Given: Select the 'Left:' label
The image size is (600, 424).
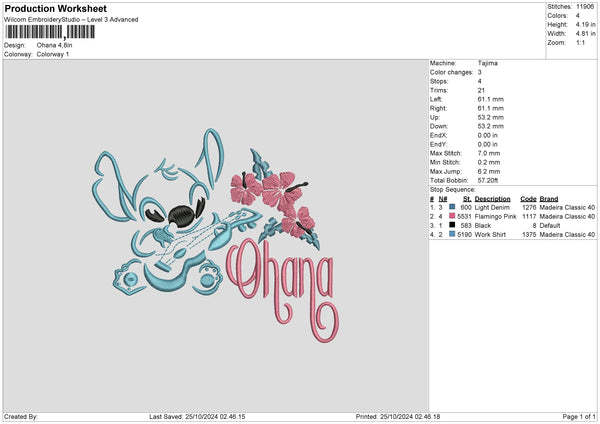Looking at the screenshot, I should 436,99.
